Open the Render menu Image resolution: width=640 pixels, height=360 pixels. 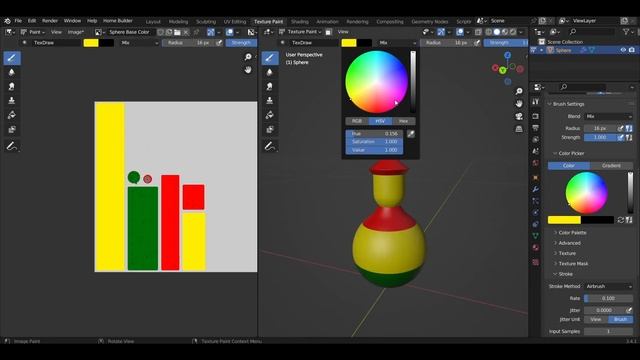coord(50,21)
